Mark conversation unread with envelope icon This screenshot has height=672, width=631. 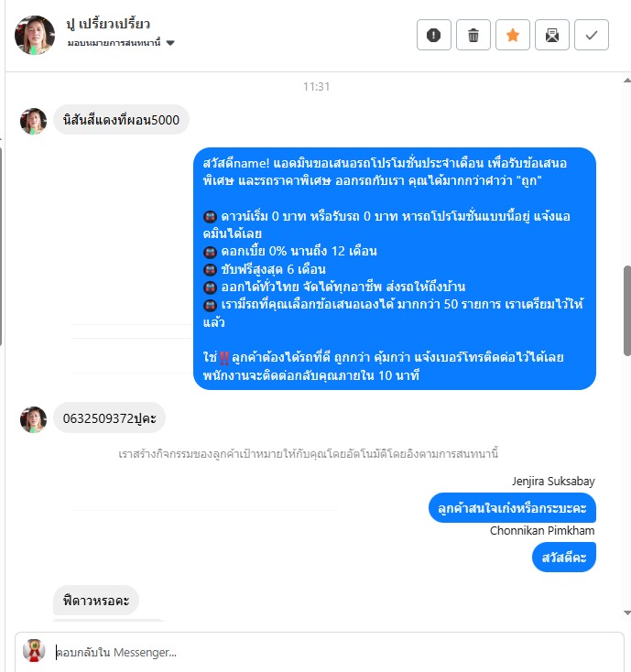click(x=552, y=35)
